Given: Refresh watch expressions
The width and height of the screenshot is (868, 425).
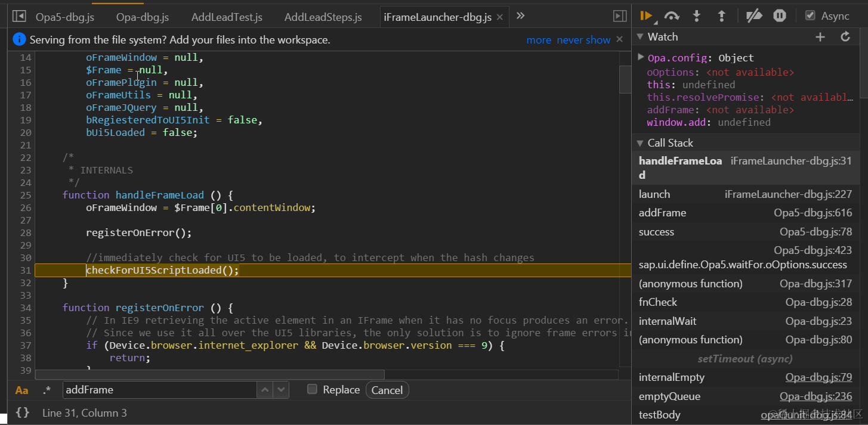Looking at the screenshot, I should [x=845, y=37].
